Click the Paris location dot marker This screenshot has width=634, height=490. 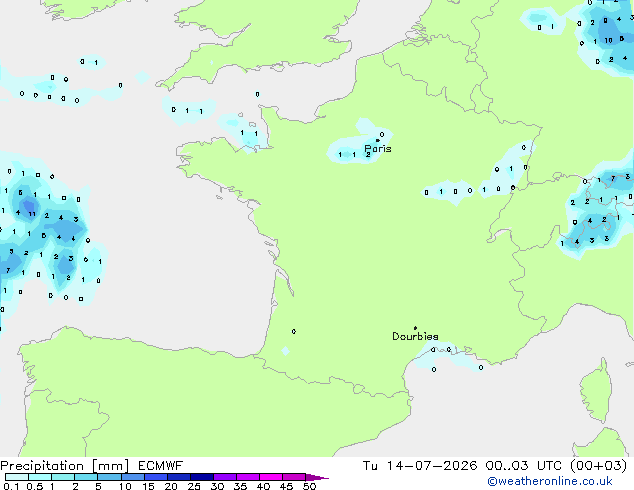[x=378, y=140]
